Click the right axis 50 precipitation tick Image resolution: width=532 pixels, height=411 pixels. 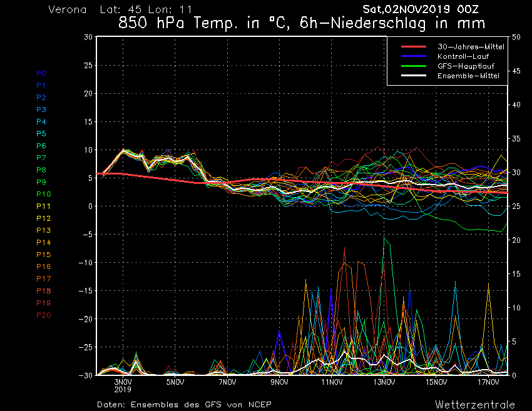(x=516, y=37)
